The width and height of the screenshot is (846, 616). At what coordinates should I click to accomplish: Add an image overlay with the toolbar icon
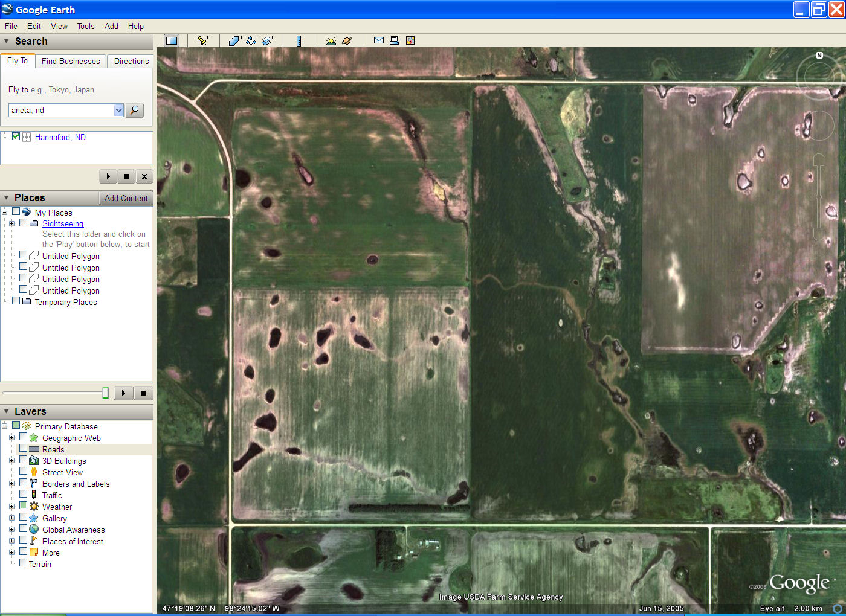[268, 40]
